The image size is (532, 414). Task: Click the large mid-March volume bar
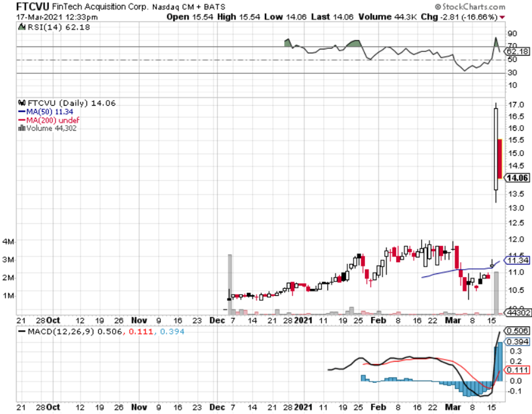tap(496, 293)
